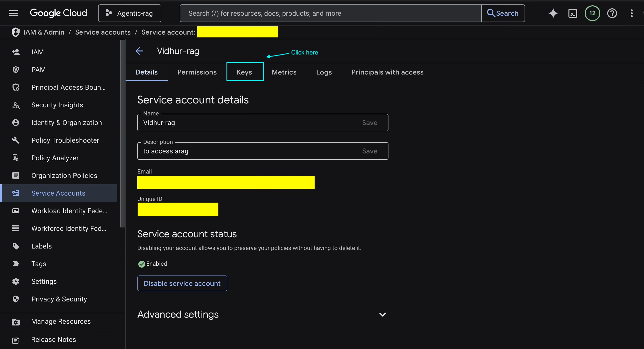Open Manage Resources from the sidebar
The width and height of the screenshot is (644, 349).
coord(61,322)
